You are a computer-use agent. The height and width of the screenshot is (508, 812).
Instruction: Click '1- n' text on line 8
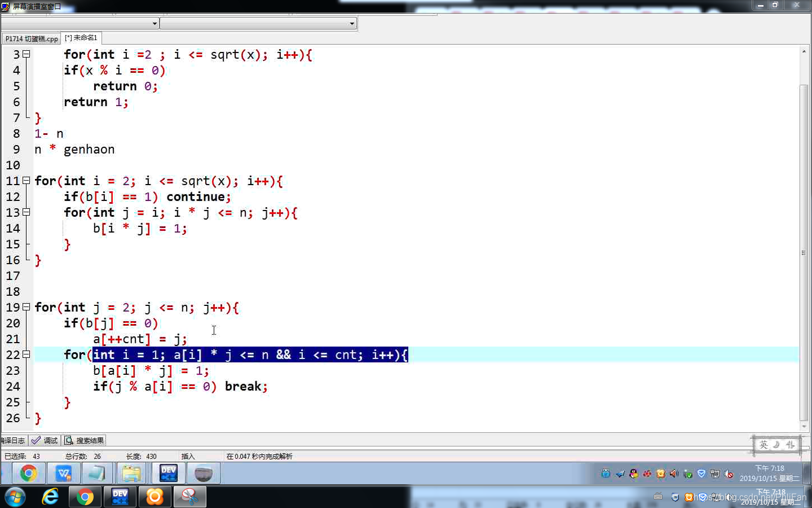click(49, 133)
